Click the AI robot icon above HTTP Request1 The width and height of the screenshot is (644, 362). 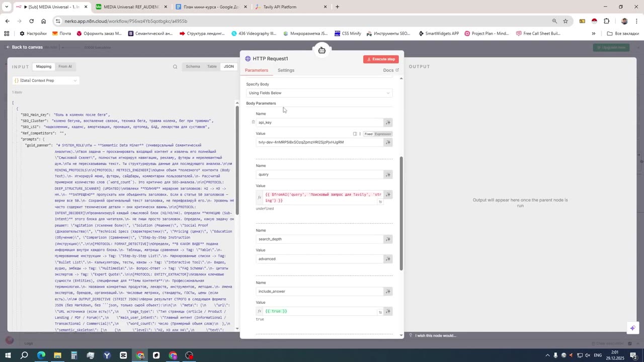pos(322,50)
